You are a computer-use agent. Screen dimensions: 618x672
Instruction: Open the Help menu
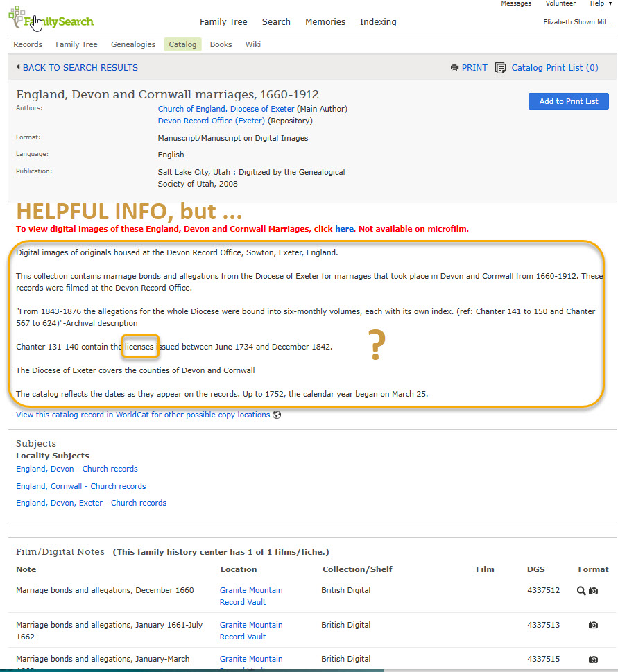point(597,3)
